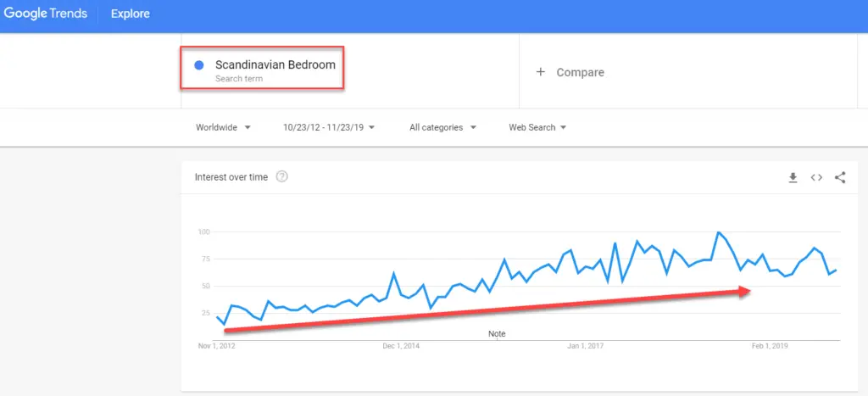
Task: Download the interest over time CSV
Action: pyautogui.click(x=793, y=177)
